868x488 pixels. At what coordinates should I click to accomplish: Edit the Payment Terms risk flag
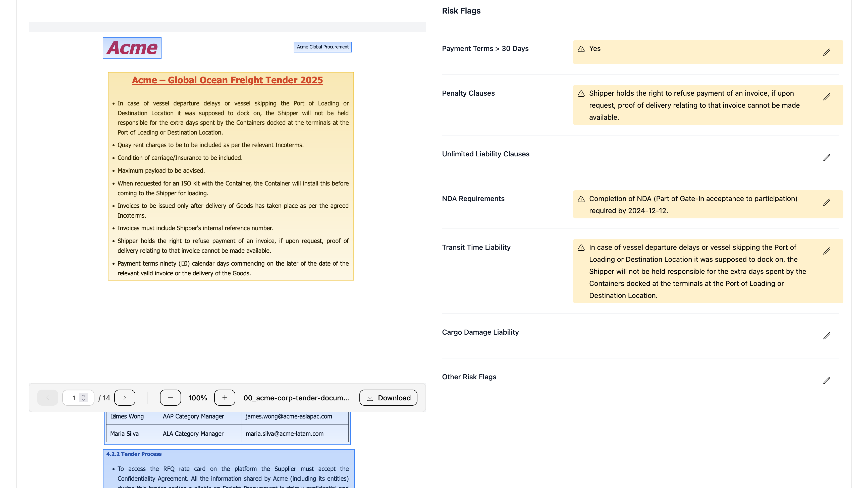pos(827,52)
